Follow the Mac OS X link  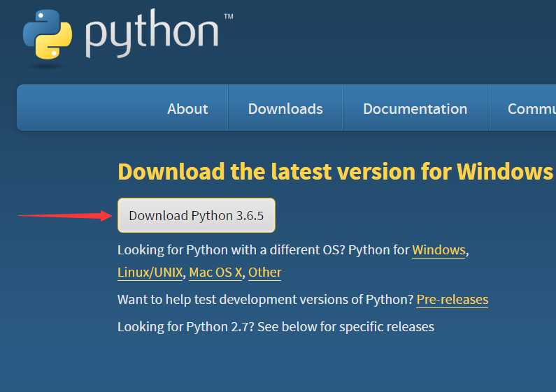pyautogui.click(x=215, y=273)
